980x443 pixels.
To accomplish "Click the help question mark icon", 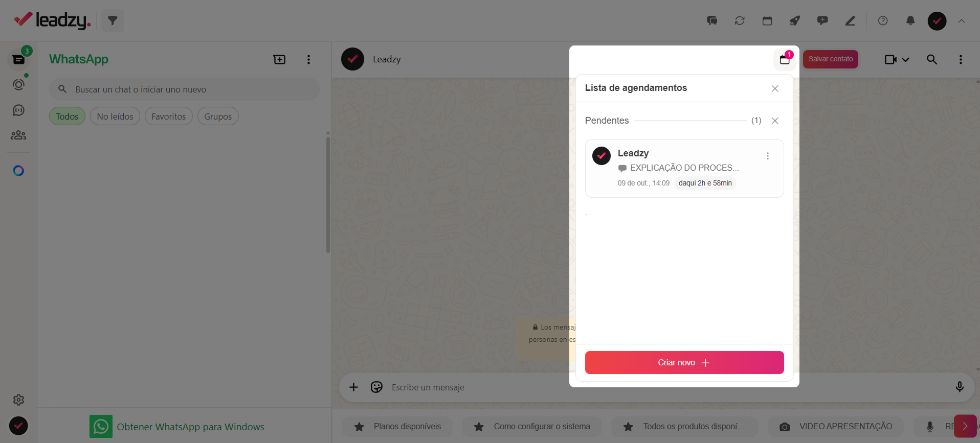I will 883,21.
